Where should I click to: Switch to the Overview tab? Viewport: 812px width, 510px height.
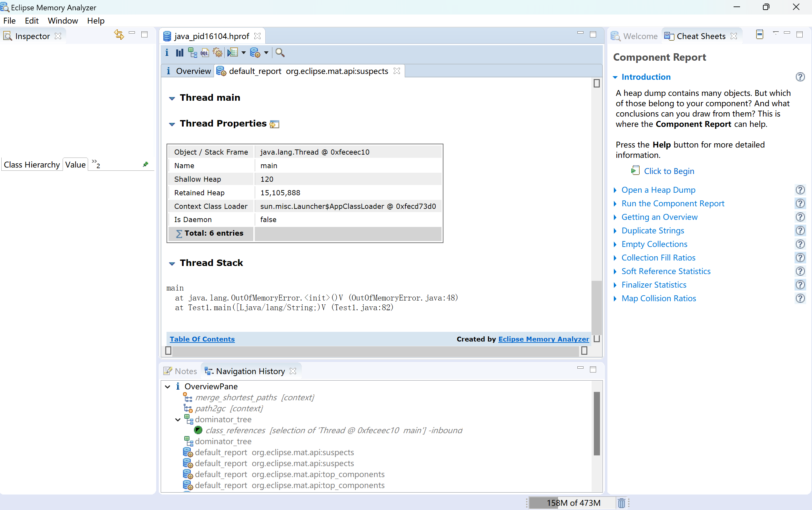[188, 71]
